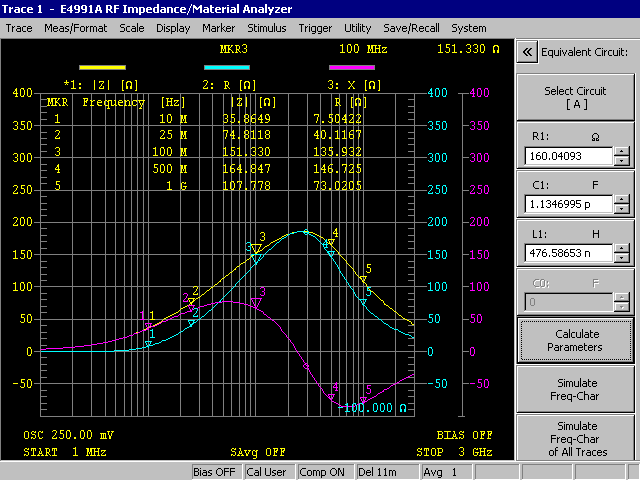Open the Scale menu
640x480 pixels.
tap(132, 28)
